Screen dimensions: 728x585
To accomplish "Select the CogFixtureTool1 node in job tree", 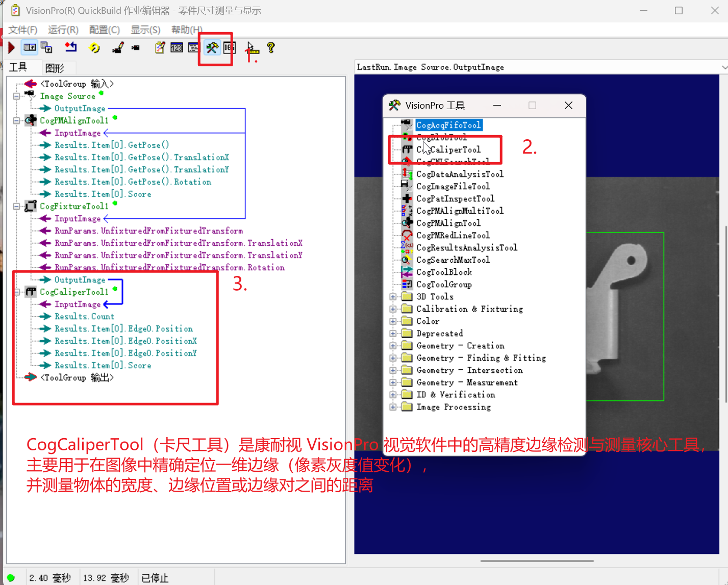I will [74, 206].
